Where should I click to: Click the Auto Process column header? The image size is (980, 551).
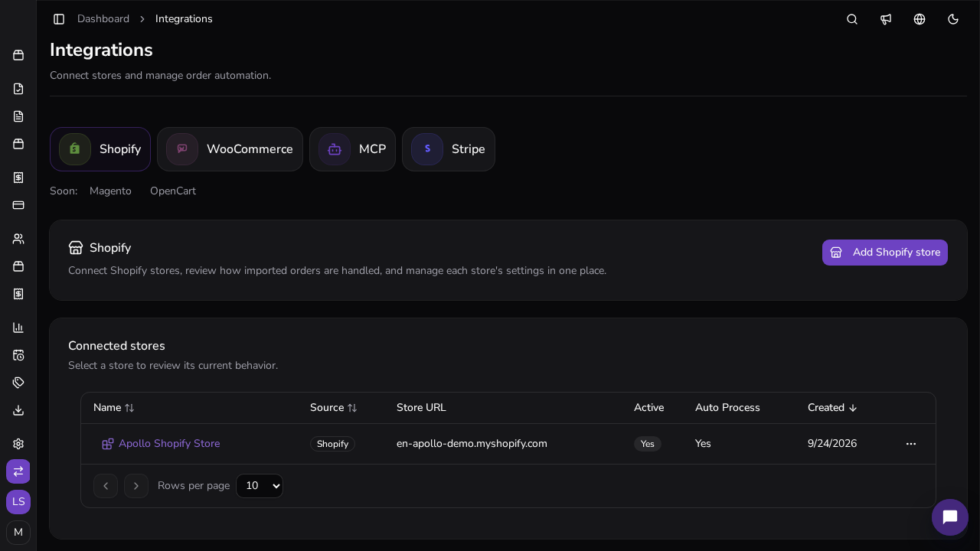[727, 408]
